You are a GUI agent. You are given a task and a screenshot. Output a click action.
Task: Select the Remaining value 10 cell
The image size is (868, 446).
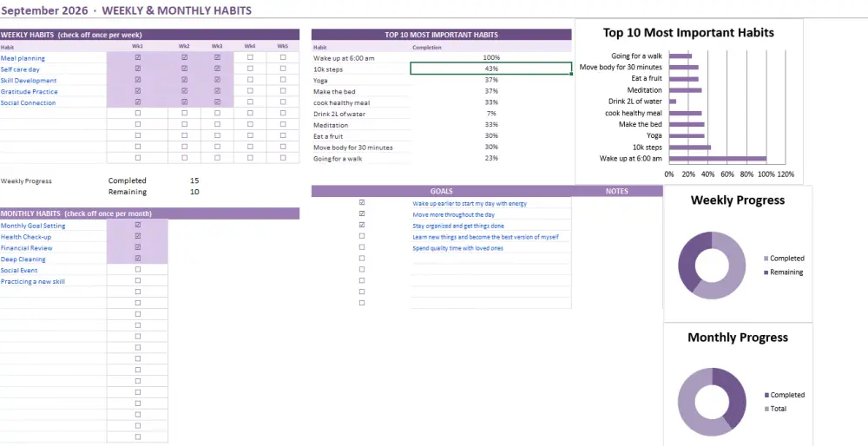coord(194,192)
